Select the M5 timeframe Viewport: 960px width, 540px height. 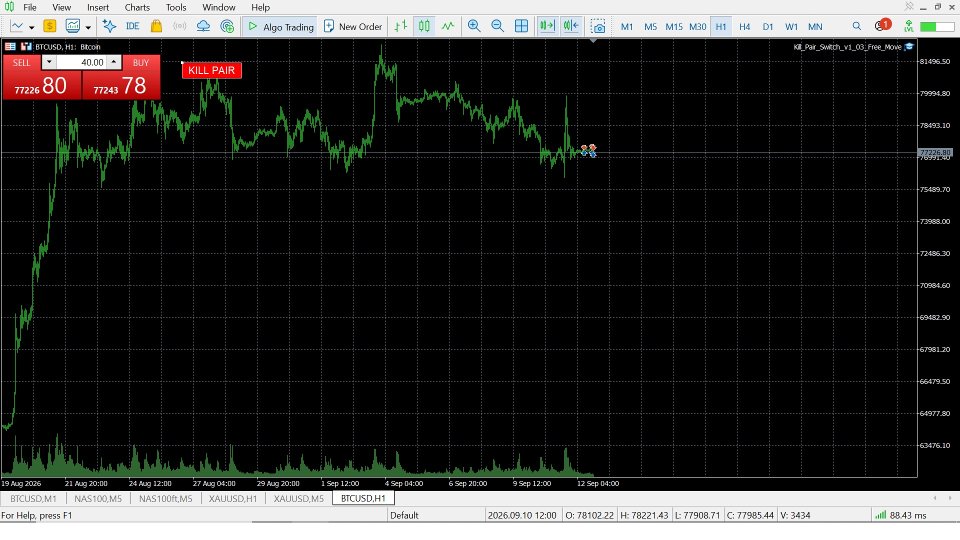coord(650,27)
